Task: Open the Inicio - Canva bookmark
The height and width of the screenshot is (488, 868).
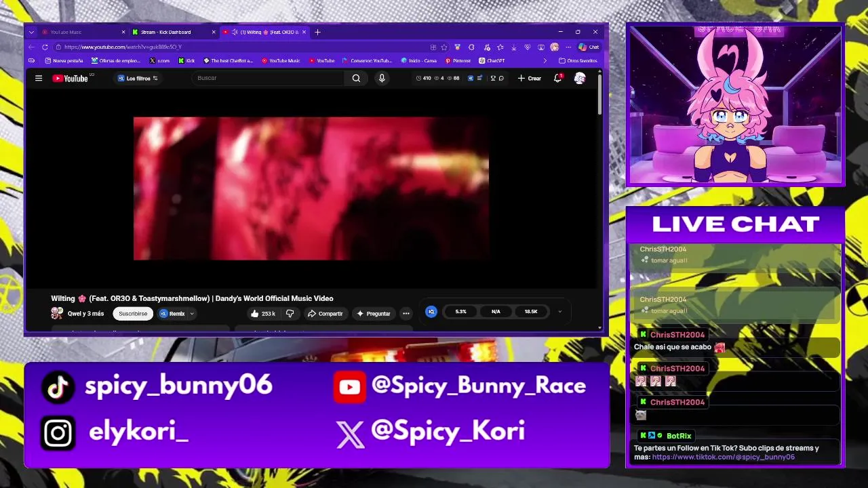Action: (x=418, y=60)
